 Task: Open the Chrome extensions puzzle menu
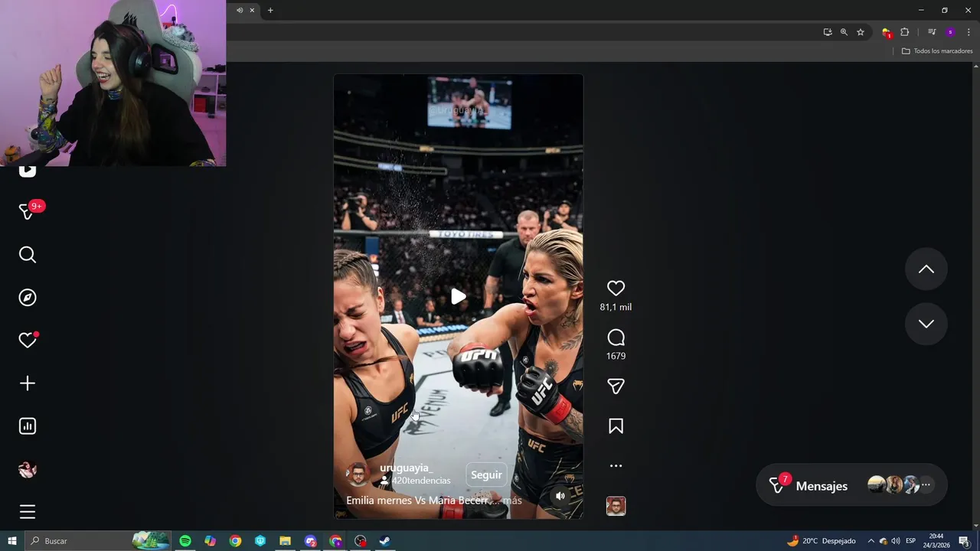tap(905, 32)
